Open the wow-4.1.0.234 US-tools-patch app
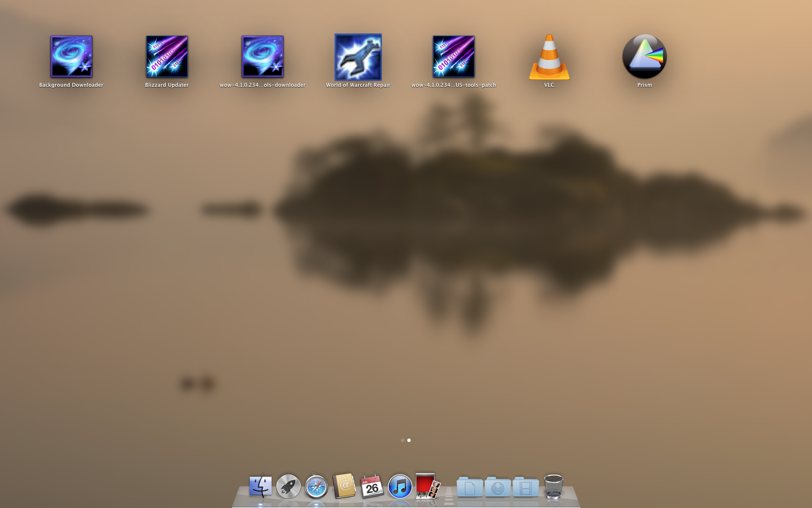The height and width of the screenshot is (508, 812). (x=453, y=57)
